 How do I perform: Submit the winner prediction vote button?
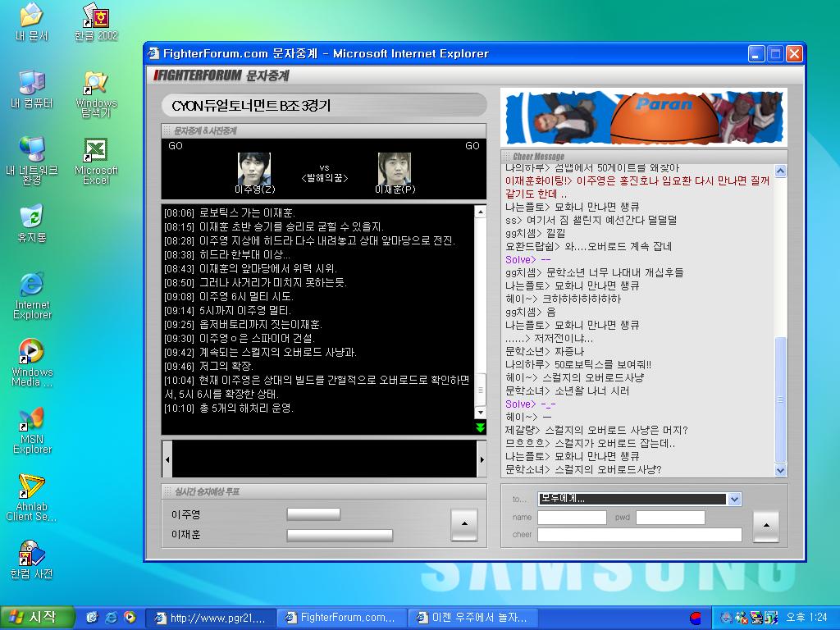point(464,524)
